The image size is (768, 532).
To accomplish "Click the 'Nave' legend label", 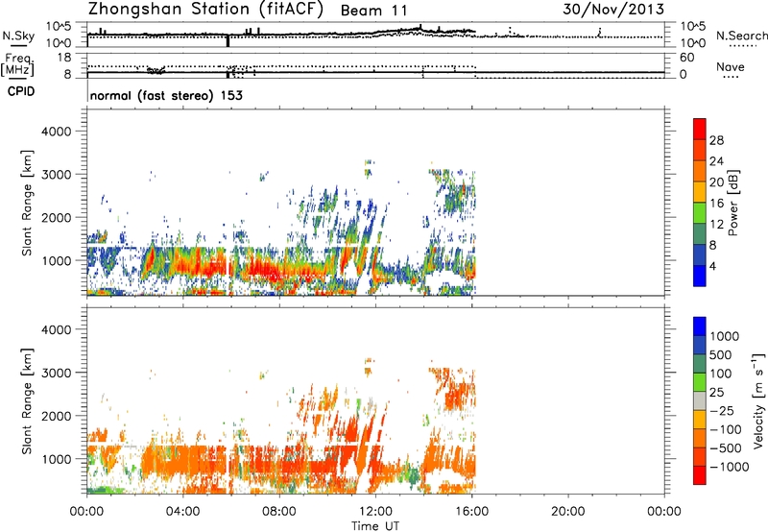I will [x=730, y=66].
